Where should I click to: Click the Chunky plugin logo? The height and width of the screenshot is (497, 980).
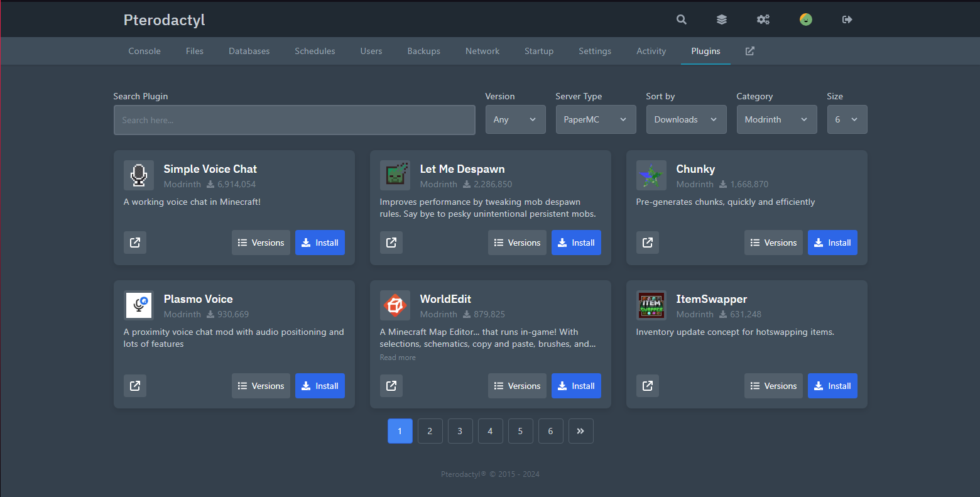coord(651,175)
